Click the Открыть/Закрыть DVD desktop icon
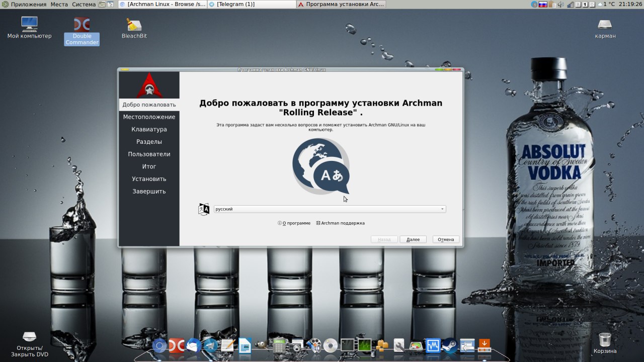 coord(29,344)
